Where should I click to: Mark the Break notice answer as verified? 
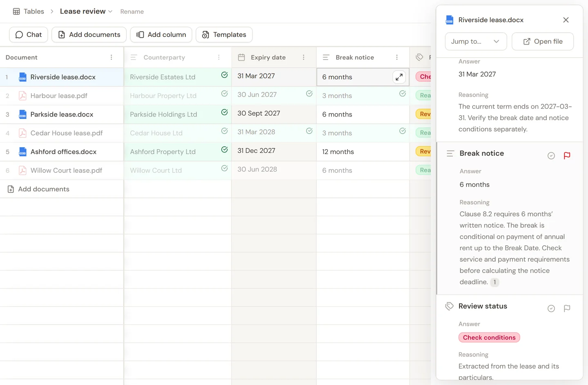pyautogui.click(x=551, y=156)
